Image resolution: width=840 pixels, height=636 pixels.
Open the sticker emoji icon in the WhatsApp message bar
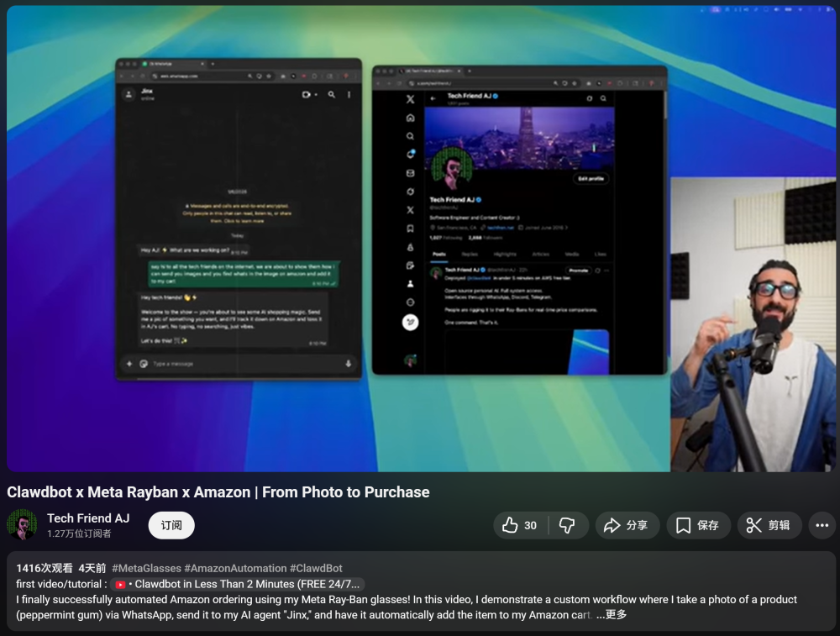(x=144, y=364)
